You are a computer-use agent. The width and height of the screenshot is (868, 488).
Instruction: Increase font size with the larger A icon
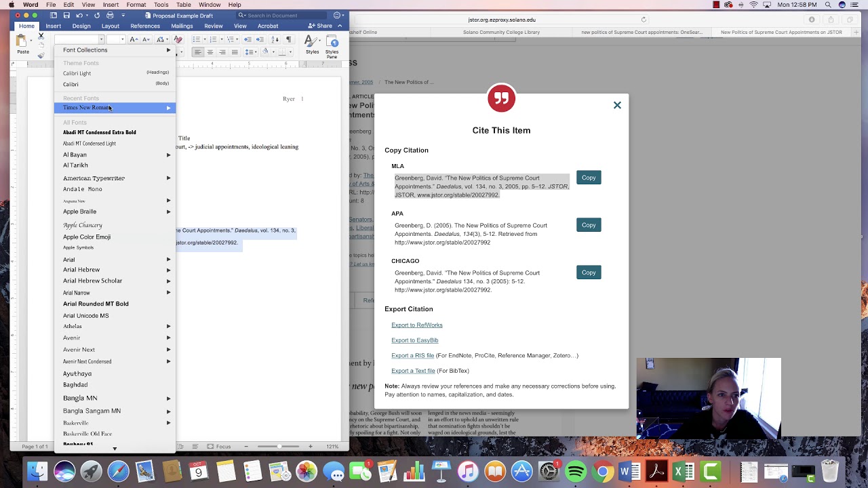click(134, 39)
